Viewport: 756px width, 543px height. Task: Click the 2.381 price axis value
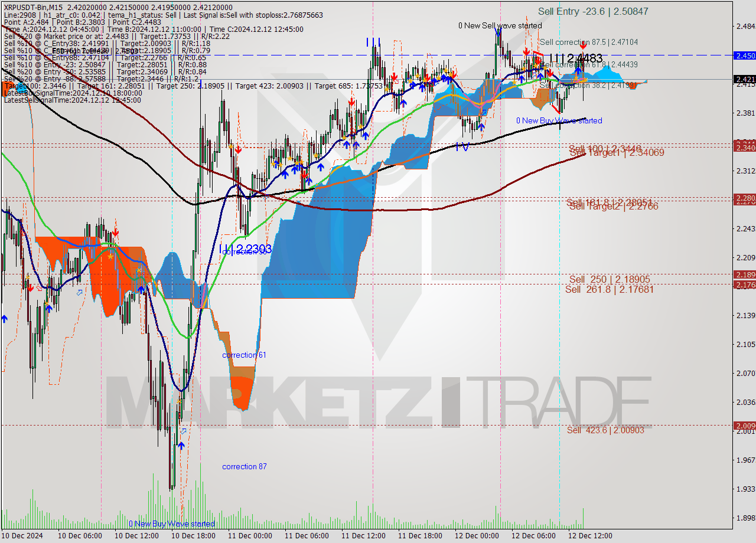[x=745, y=113]
